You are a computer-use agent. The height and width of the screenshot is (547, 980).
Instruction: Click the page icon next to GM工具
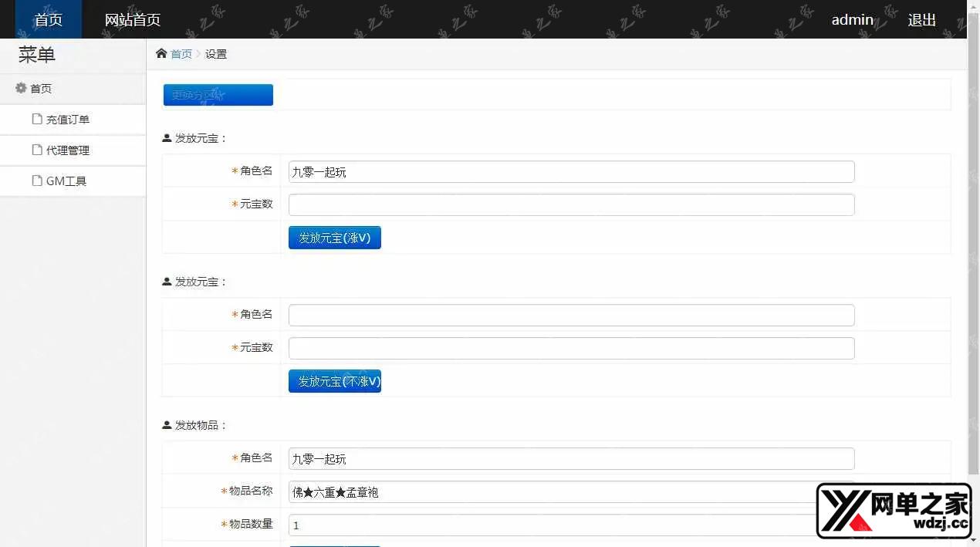[37, 181]
